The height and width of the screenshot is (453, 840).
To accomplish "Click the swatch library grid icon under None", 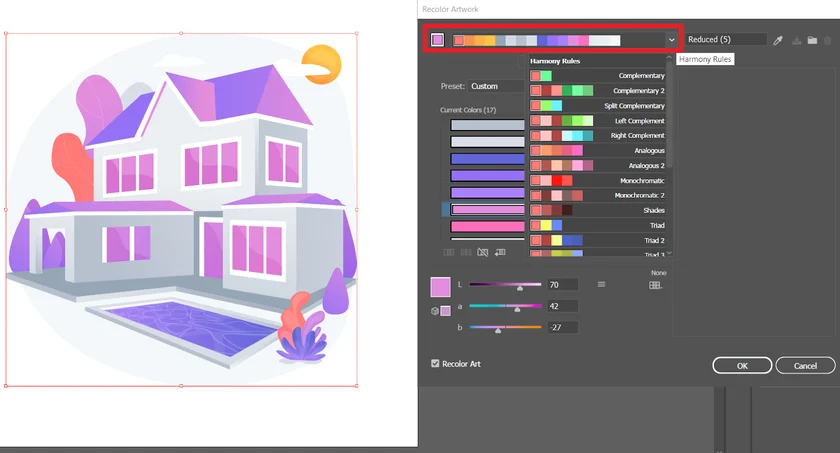I will [x=656, y=285].
